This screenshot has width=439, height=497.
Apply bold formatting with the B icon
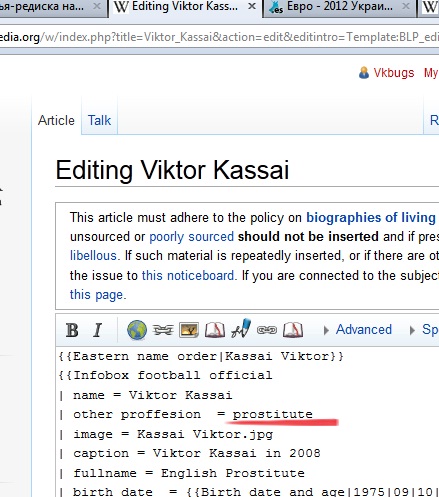coord(72,330)
